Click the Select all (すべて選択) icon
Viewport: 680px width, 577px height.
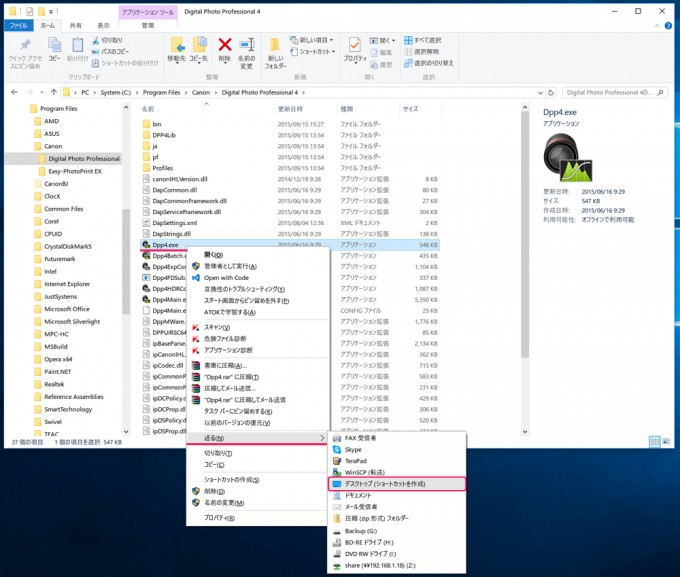coord(408,40)
